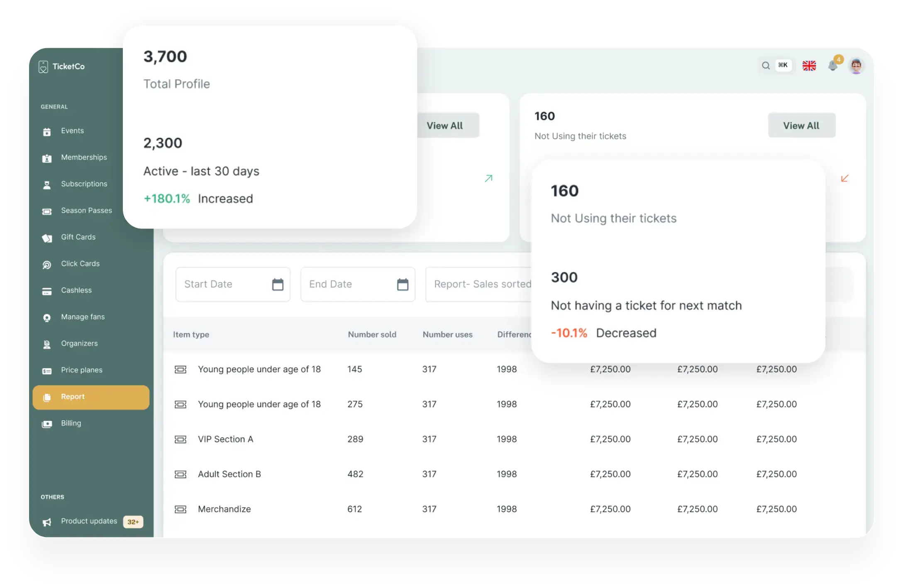
Task: Click View All for unused tickets
Action: point(801,126)
